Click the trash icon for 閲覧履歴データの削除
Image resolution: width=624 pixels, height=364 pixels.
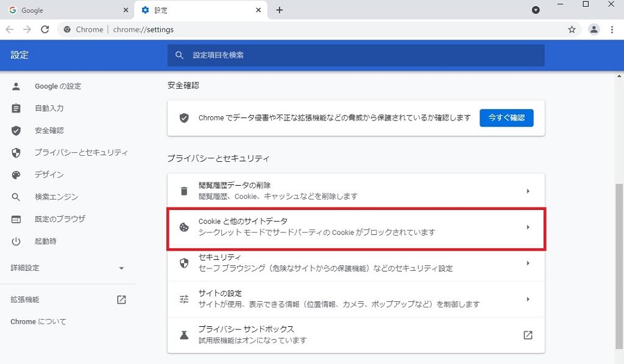coord(184,191)
